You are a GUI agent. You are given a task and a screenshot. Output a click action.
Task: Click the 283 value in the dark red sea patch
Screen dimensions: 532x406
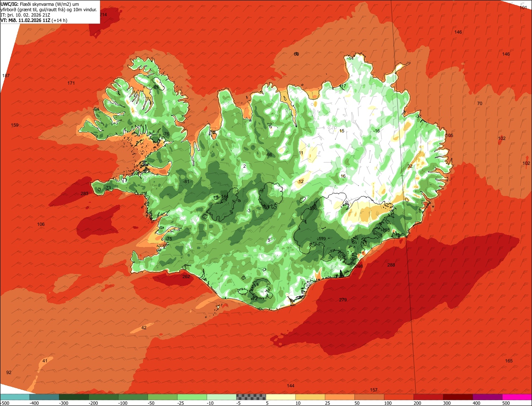84,193
